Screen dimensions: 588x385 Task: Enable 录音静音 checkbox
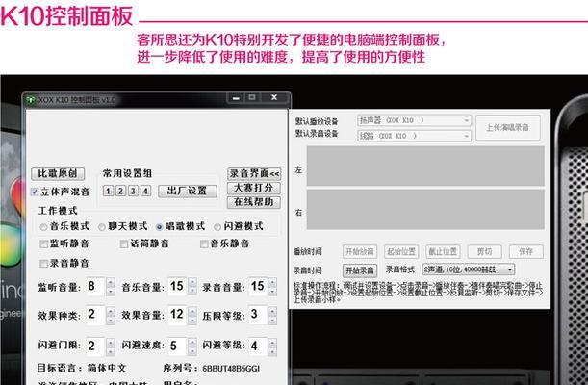44,264
